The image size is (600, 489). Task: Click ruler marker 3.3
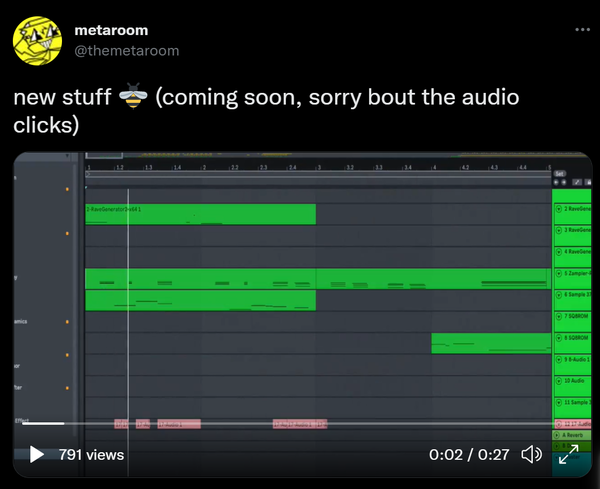tap(378, 168)
